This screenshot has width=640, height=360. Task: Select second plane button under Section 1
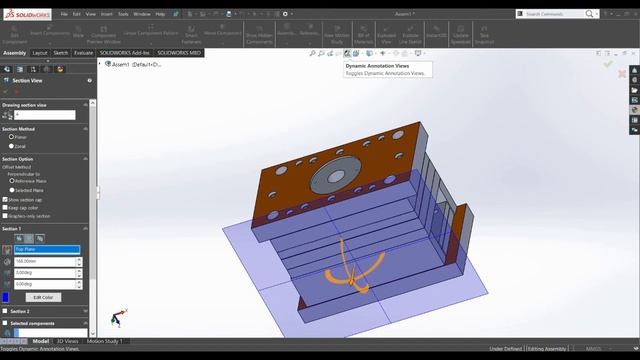point(29,238)
